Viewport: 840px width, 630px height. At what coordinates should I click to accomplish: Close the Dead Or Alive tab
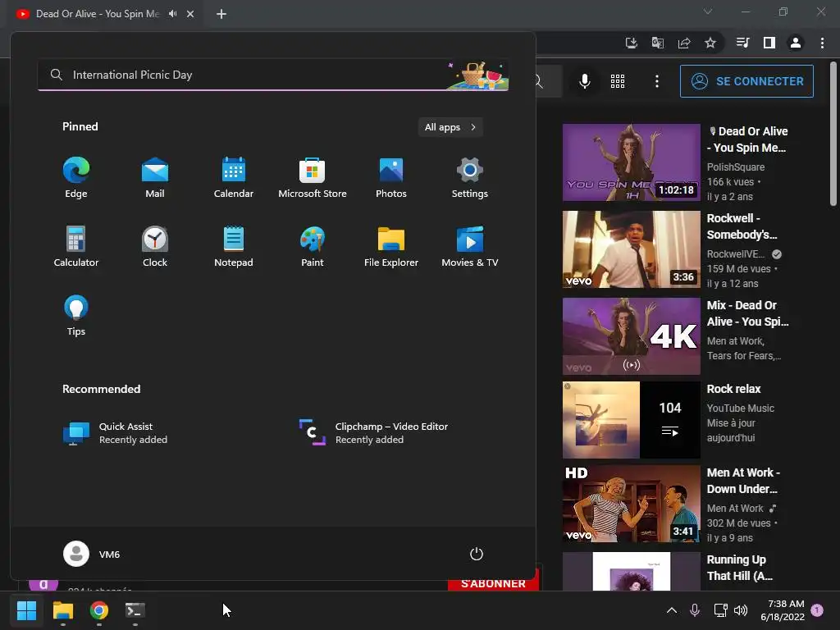(190, 14)
